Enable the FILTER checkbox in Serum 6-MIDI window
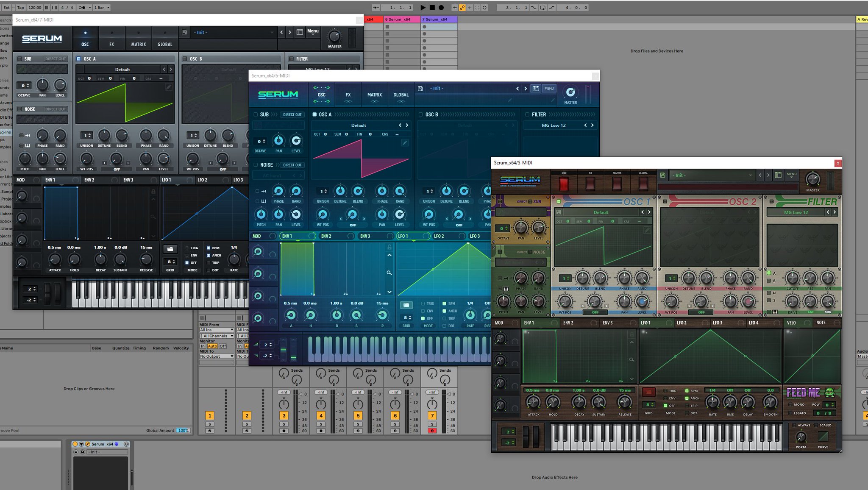Viewport: 868px width, 490px height. [x=528, y=114]
